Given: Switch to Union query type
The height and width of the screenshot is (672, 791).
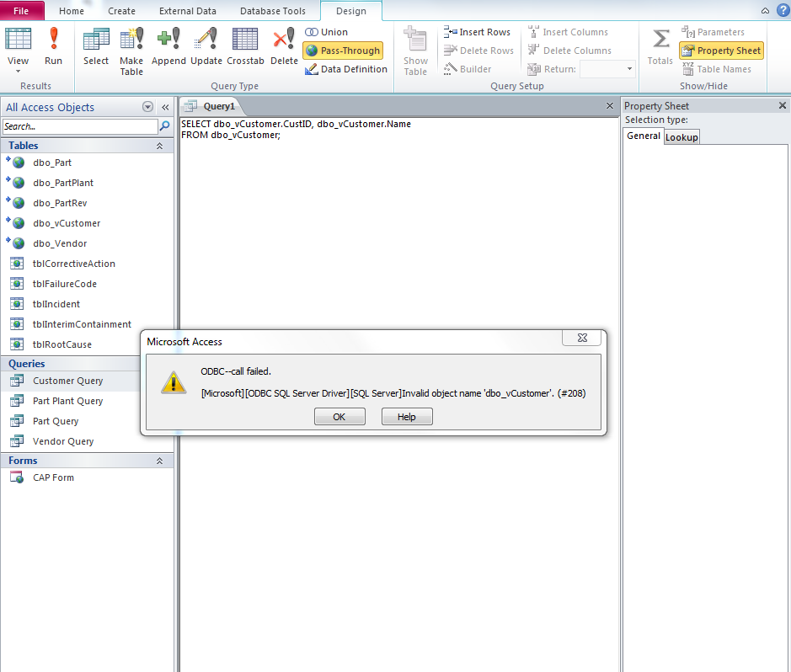Looking at the screenshot, I should (326, 32).
